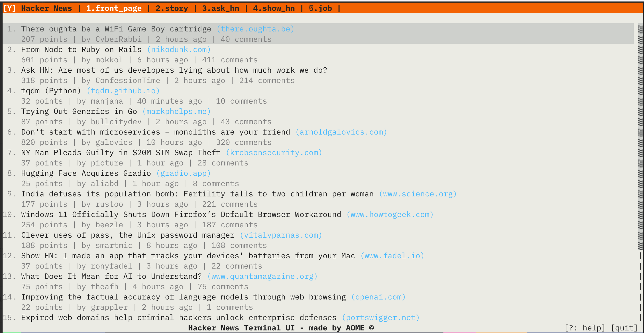Open the 2.story tab

coord(172,8)
